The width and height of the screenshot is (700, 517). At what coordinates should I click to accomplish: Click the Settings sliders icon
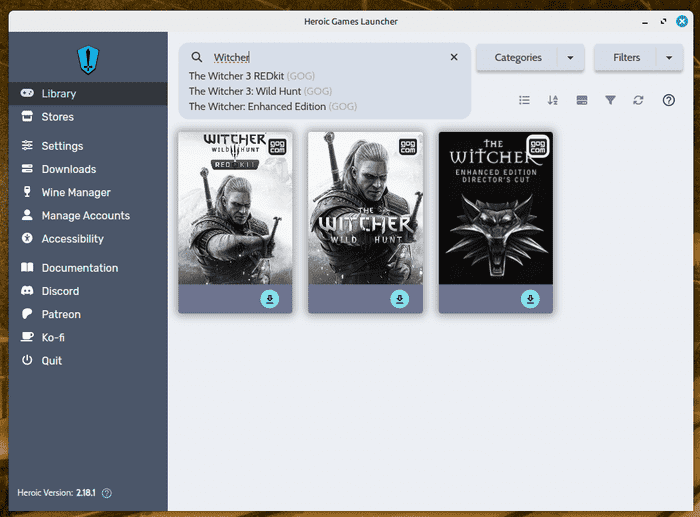pyautogui.click(x=27, y=145)
